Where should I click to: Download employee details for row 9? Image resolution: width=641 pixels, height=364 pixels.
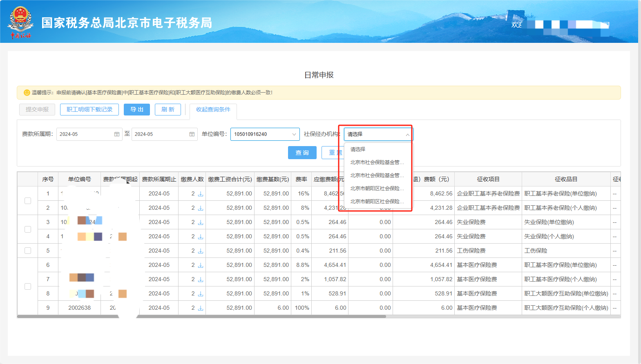click(201, 308)
